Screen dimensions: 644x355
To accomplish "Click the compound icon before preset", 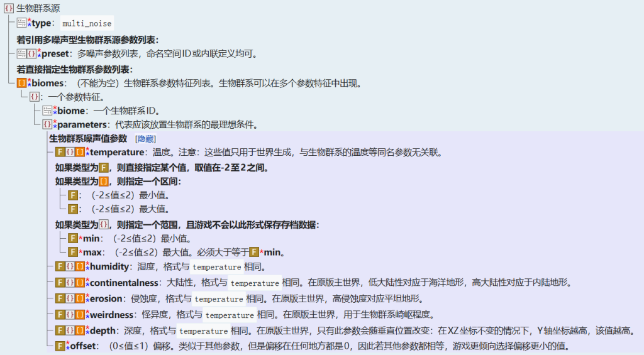I will click(x=32, y=54).
